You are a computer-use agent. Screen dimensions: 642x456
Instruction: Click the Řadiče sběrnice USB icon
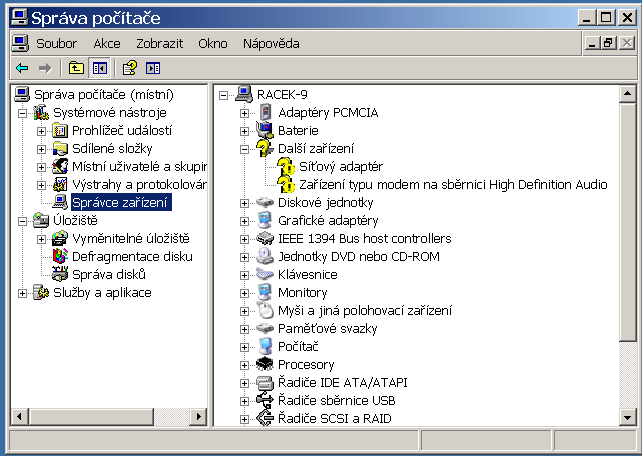click(265, 400)
